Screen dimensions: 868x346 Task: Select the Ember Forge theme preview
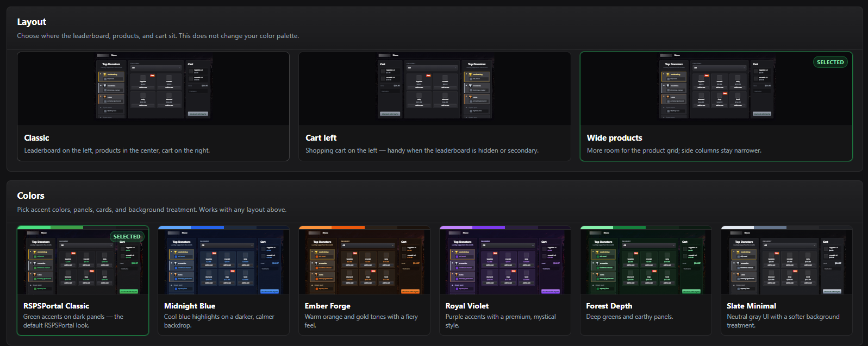(364, 262)
